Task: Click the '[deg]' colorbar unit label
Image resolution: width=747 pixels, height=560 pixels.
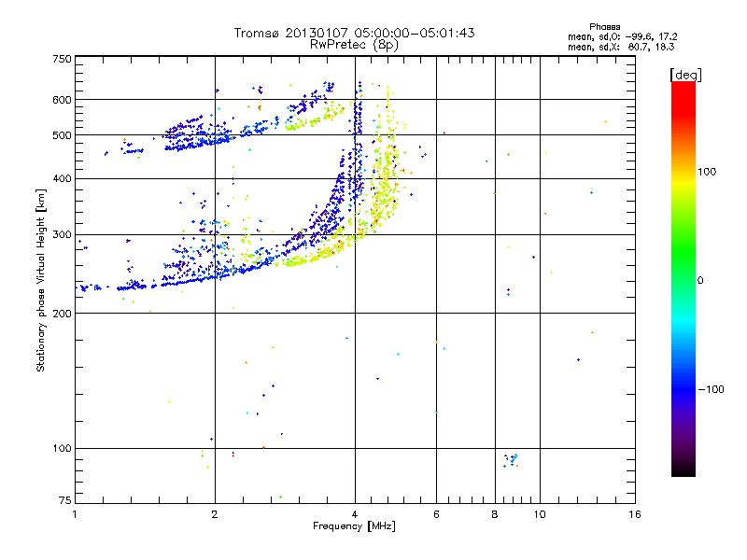Action: (685, 75)
